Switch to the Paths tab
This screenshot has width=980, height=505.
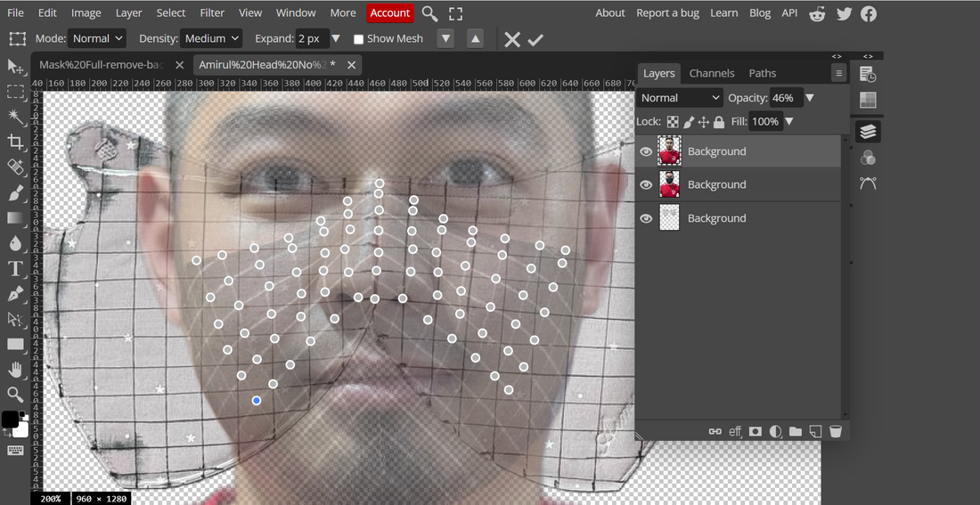[x=763, y=73]
